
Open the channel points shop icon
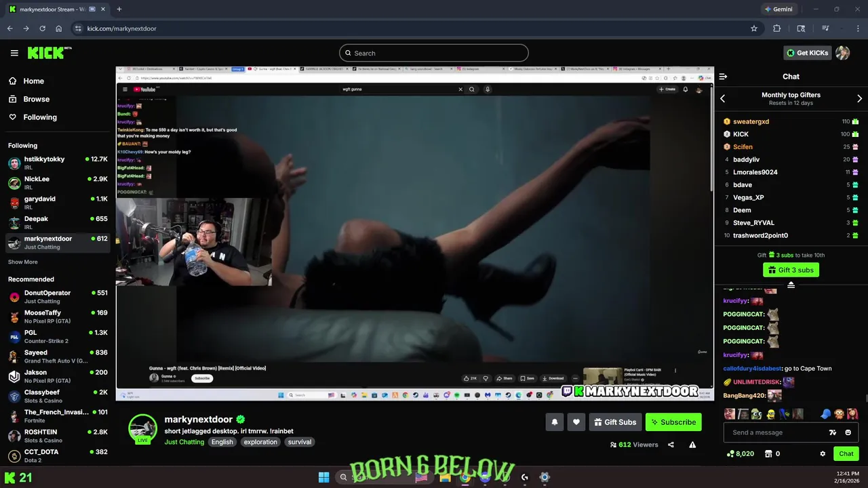coord(768,453)
